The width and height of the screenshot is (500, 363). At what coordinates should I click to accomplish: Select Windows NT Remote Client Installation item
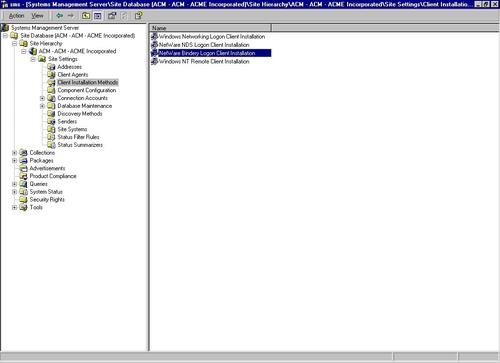[204, 62]
